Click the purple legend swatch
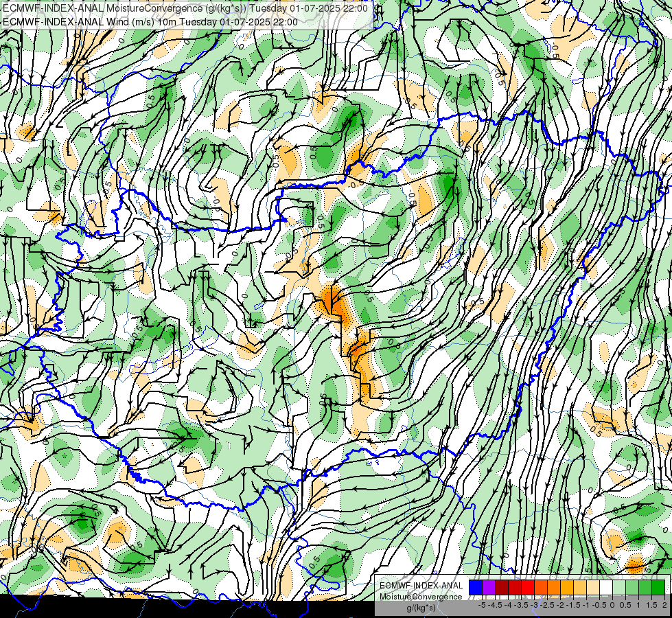 point(489,587)
